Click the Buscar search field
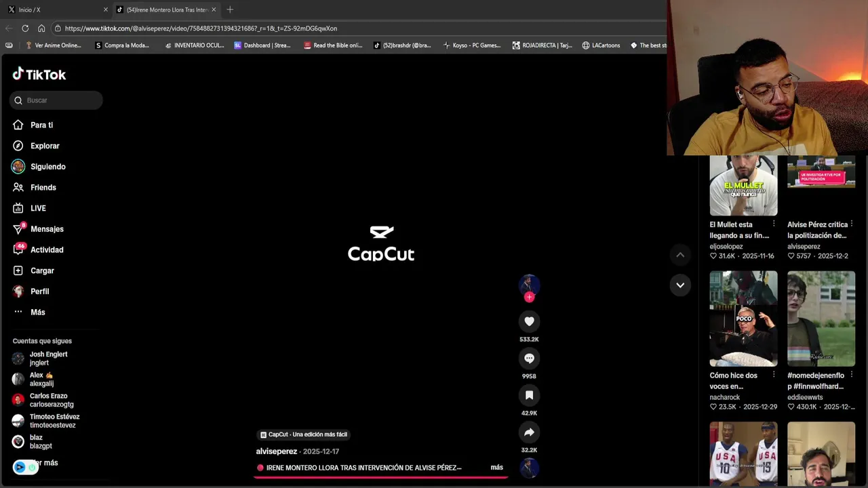868x488 pixels. [x=56, y=100]
